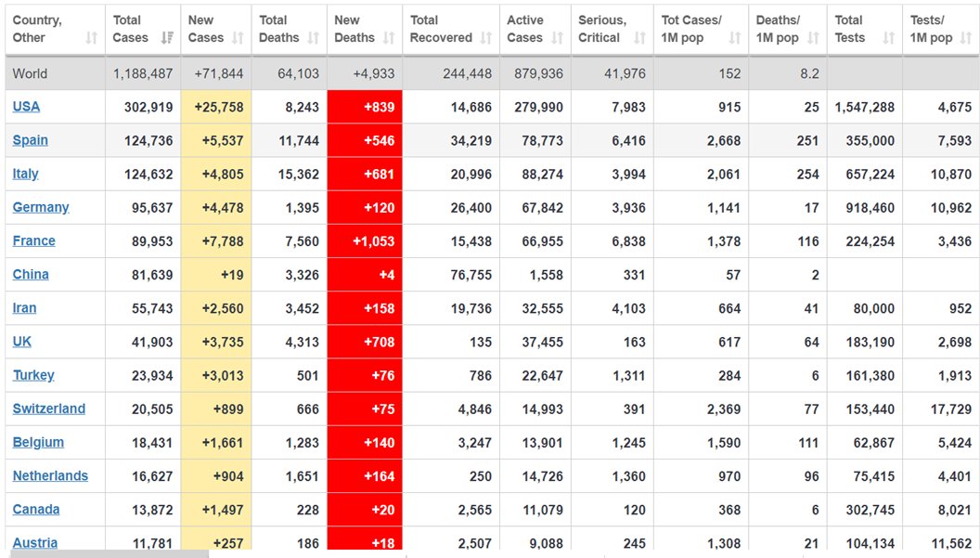
Task: Sort by Country, Other column arrows
Action: coord(92,38)
